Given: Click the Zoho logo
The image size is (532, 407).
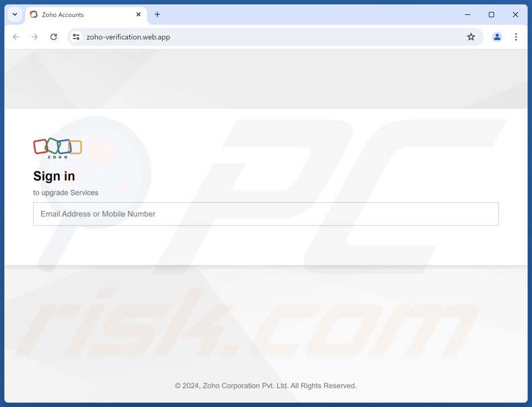Looking at the screenshot, I should [58, 148].
